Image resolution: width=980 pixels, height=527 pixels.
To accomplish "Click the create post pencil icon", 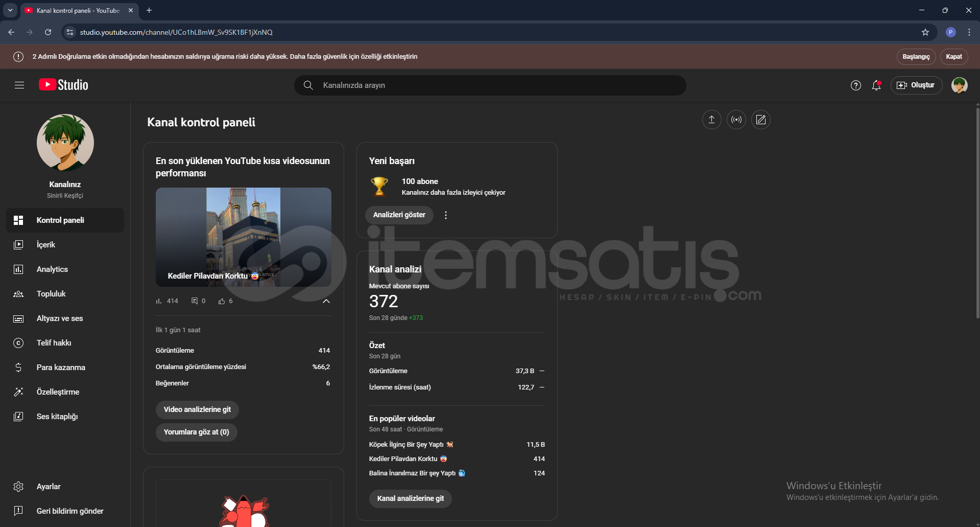I will (x=760, y=120).
